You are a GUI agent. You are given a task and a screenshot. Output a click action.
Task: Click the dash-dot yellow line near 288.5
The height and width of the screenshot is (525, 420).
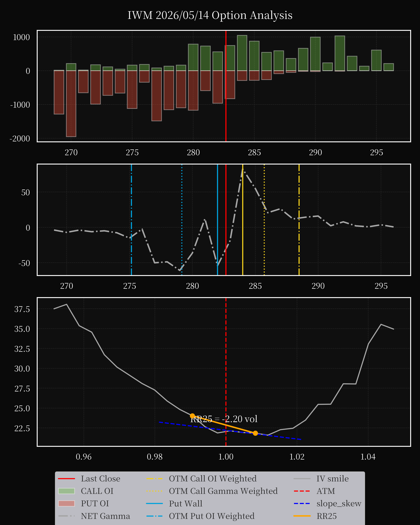[x=299, y=220]
